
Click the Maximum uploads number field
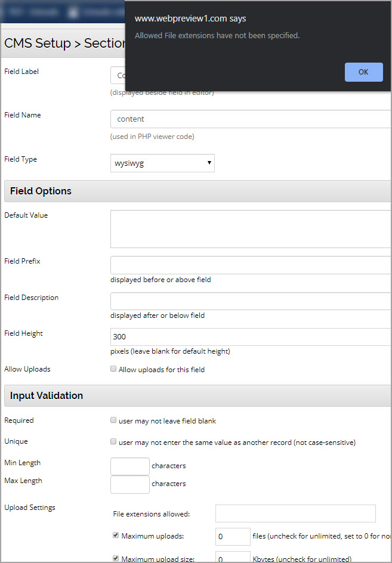233,537
